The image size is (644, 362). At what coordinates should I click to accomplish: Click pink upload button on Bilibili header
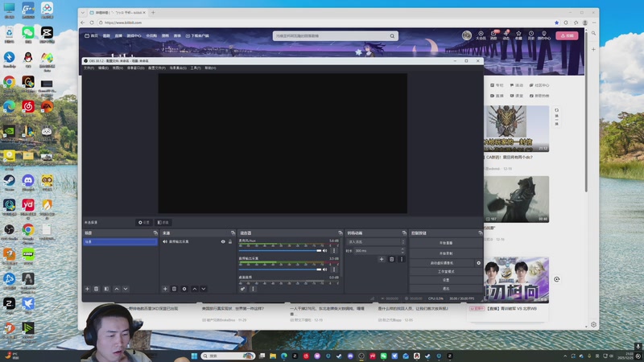pyautogui.click(x=567, y=35)
